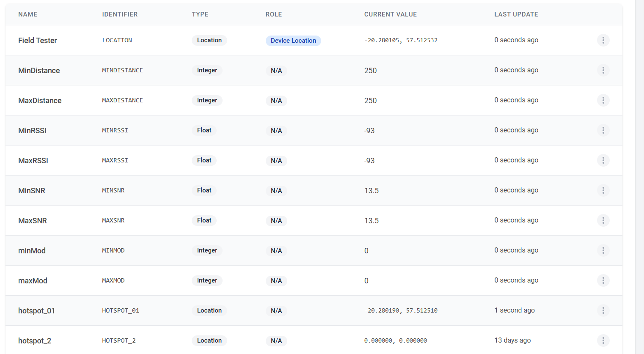644x354 pixels.
Task: Click the MINRSSI identifier text
Action: tap(115, 131)
